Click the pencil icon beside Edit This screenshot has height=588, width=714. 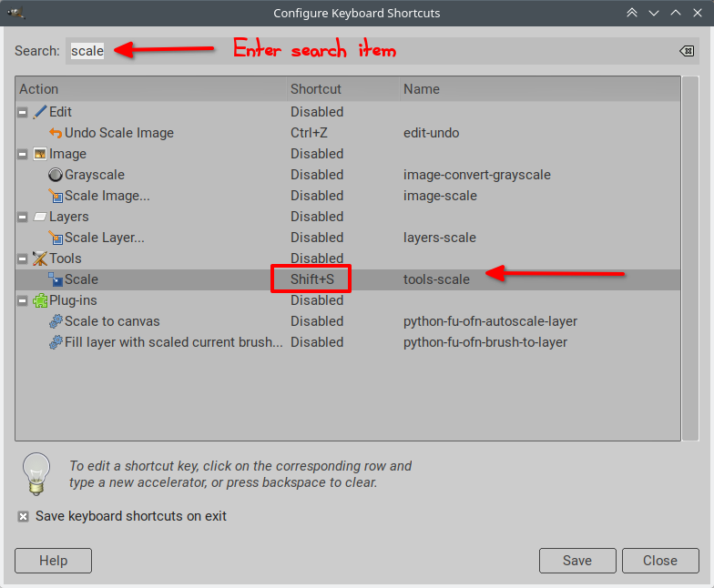coord(40,112)
